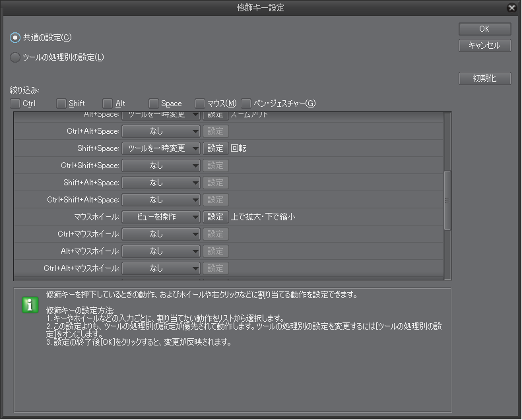Open the Shift+Space action dropdown

coord(161,148)
